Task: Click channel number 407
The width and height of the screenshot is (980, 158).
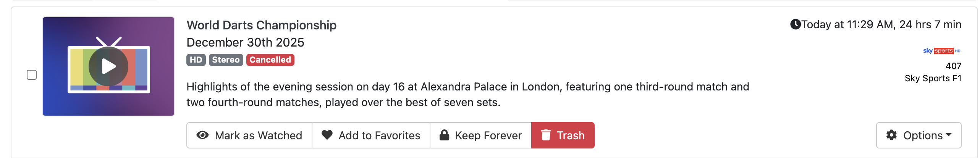Action: [x=953, y=66]
